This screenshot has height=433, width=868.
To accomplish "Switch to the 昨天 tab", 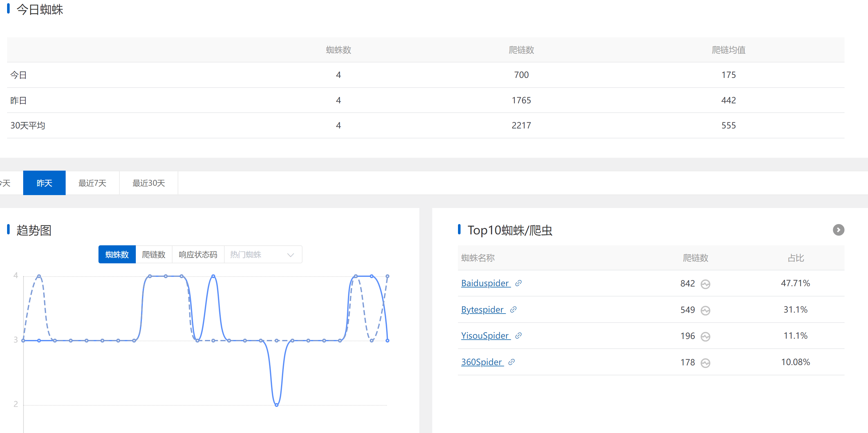I will (x=44, y=183).
